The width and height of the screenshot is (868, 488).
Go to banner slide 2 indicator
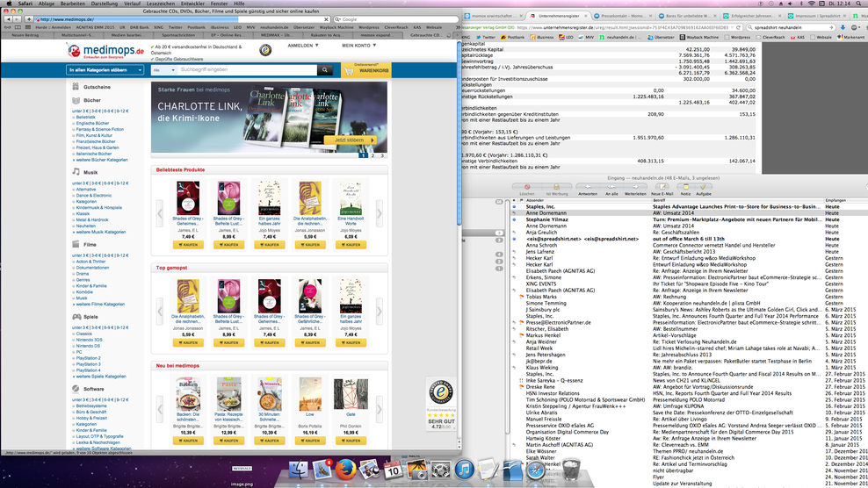pos(373,155)
